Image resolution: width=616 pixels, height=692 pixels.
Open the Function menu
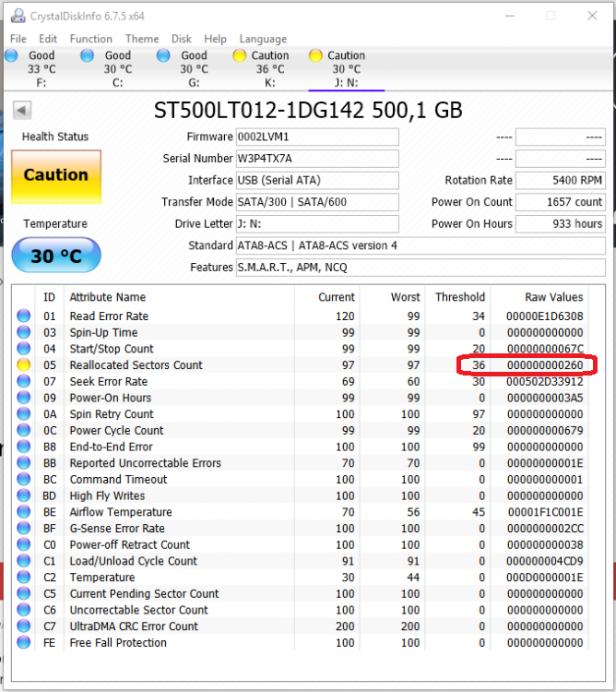click(91, 39)
